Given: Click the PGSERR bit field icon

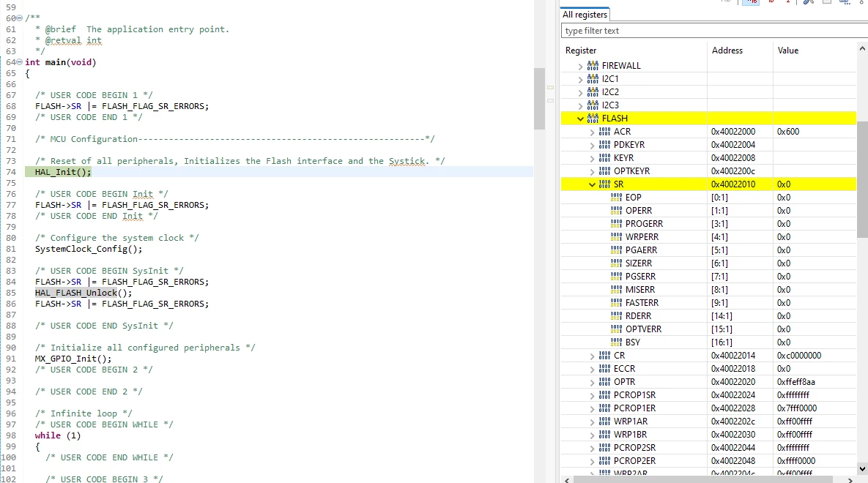Looking at the screenshot, I should click(616, 276).
